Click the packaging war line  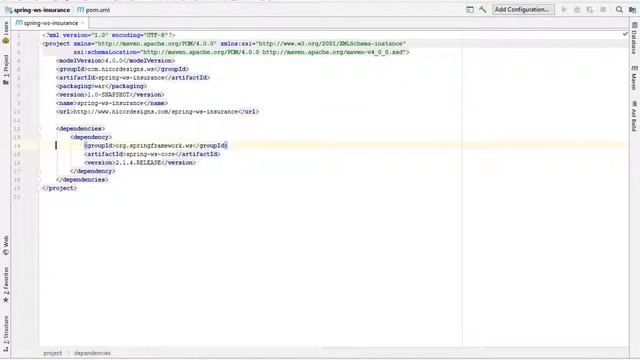(x=102, y=86)
